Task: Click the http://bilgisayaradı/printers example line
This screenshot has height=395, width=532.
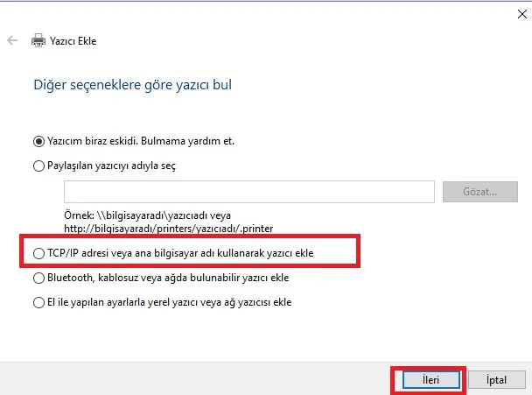Action: coord(168,228)
